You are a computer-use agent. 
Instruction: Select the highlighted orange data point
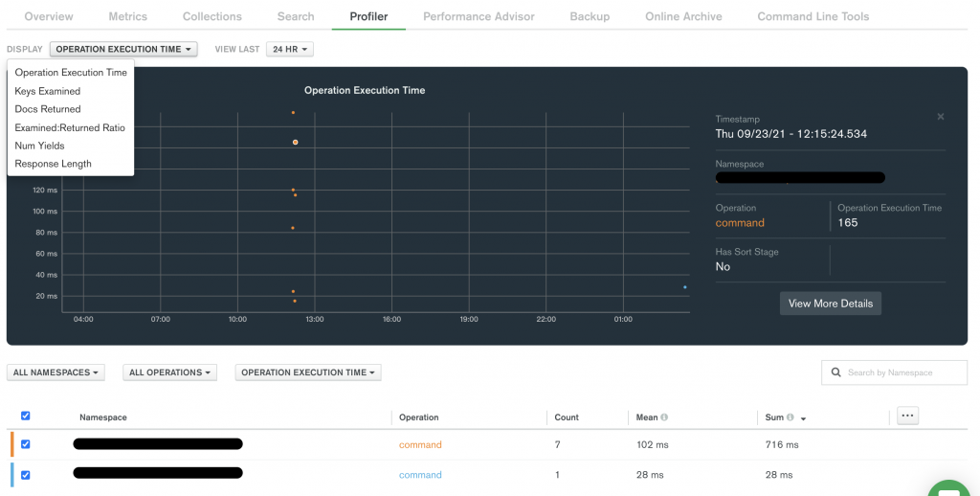tap(295, 143)
